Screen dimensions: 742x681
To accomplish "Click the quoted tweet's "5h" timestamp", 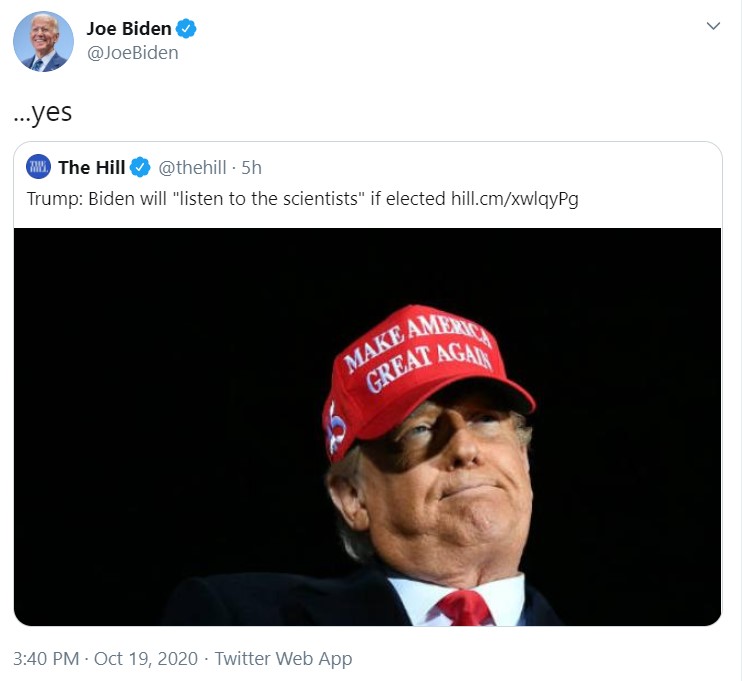I will [252, 167].
